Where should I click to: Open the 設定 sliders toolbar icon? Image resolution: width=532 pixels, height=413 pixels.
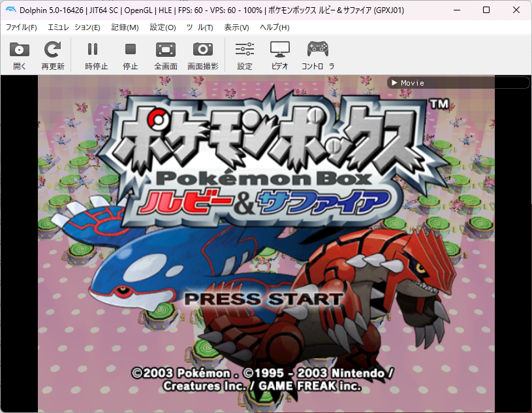click(x=245, y=56)
